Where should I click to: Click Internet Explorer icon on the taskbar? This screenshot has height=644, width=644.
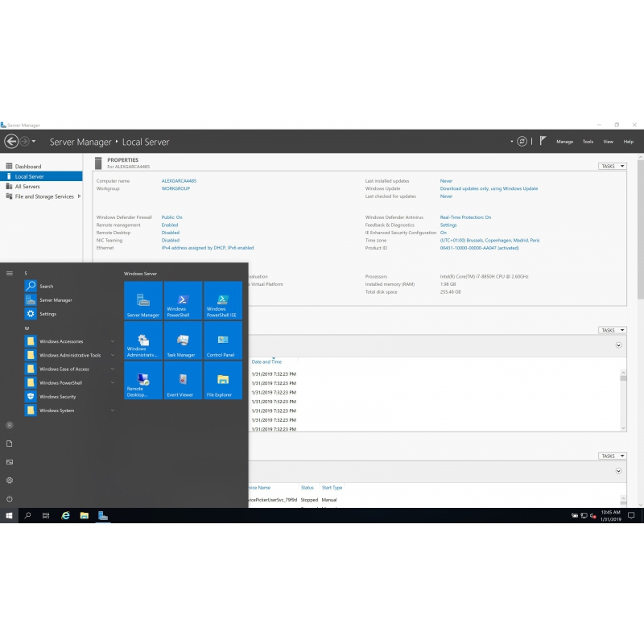pos(65,515)
